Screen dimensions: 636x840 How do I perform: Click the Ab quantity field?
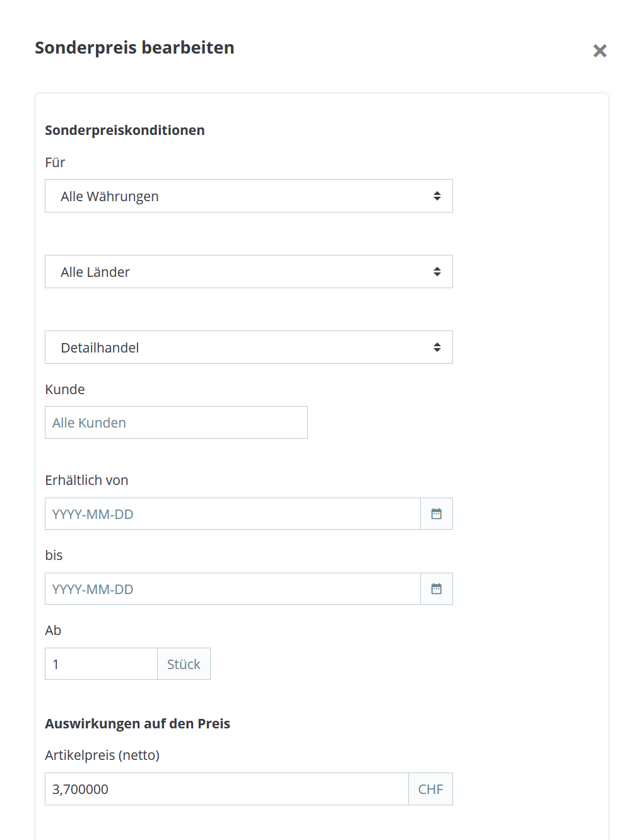(x=101, y=664)
